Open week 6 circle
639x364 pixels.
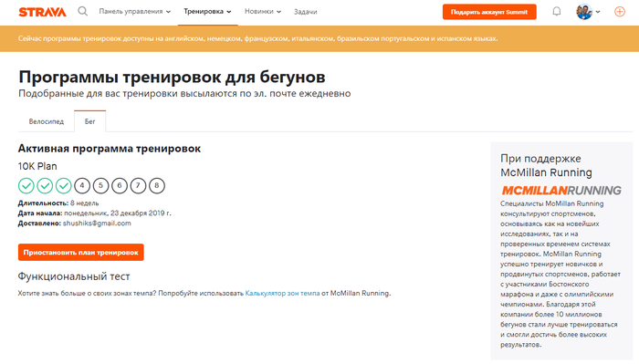120,186
